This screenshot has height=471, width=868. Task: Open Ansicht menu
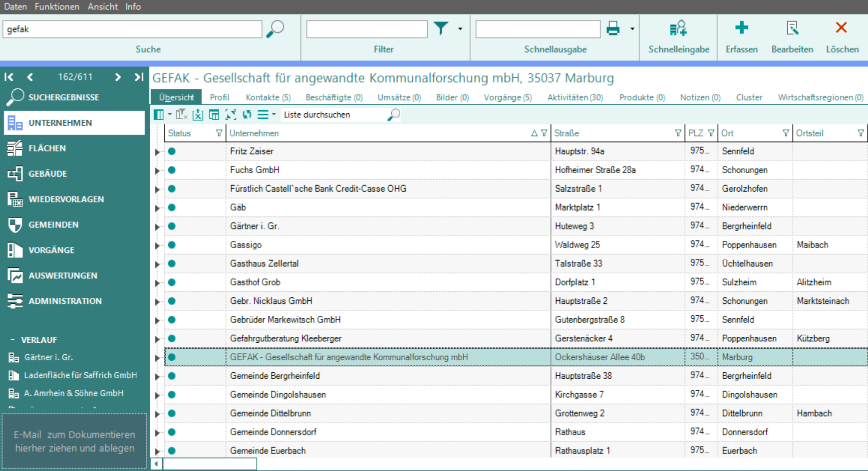102,6
